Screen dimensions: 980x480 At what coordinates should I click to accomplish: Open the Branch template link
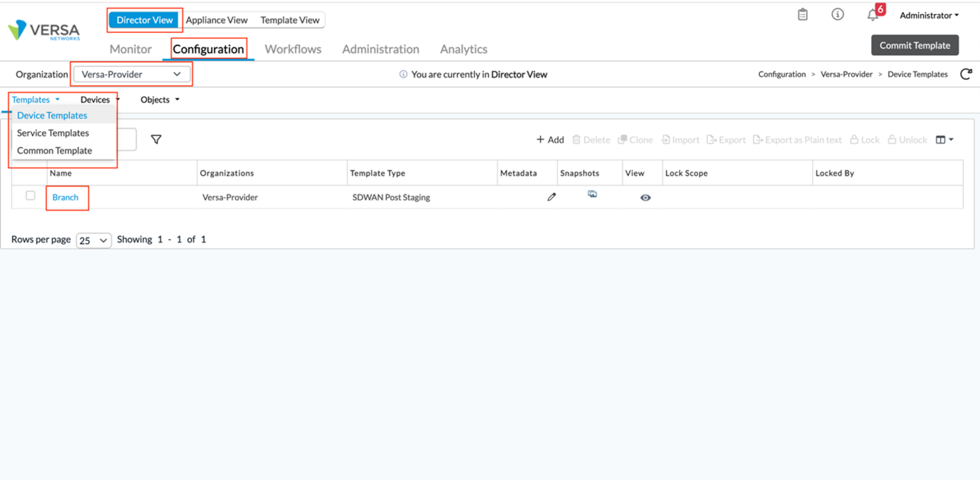pyautogui.click(x=66, y=197)
